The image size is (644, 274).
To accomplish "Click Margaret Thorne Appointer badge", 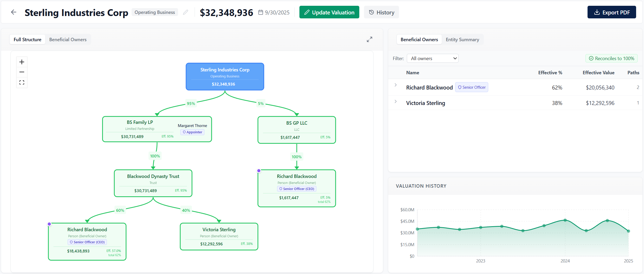I will (192, 132).
